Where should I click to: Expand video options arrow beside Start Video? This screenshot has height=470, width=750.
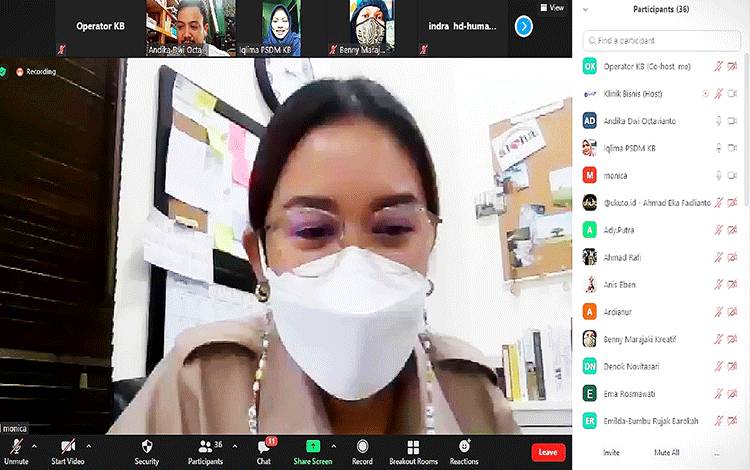pyautogui.click(x=88, y=446)
